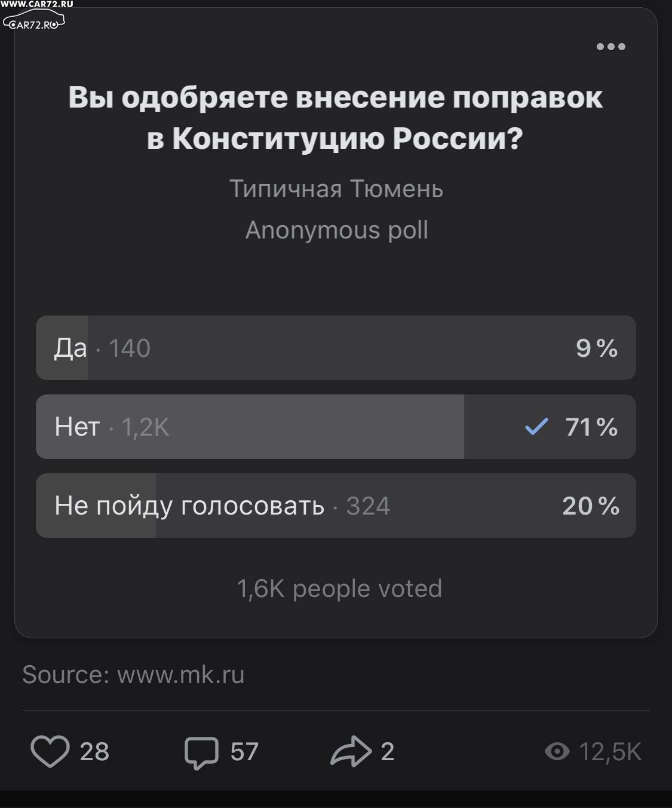Click the 9% result percentage
Image resolution: width=672 pixels, height=808 pixels.
(597, 348)
